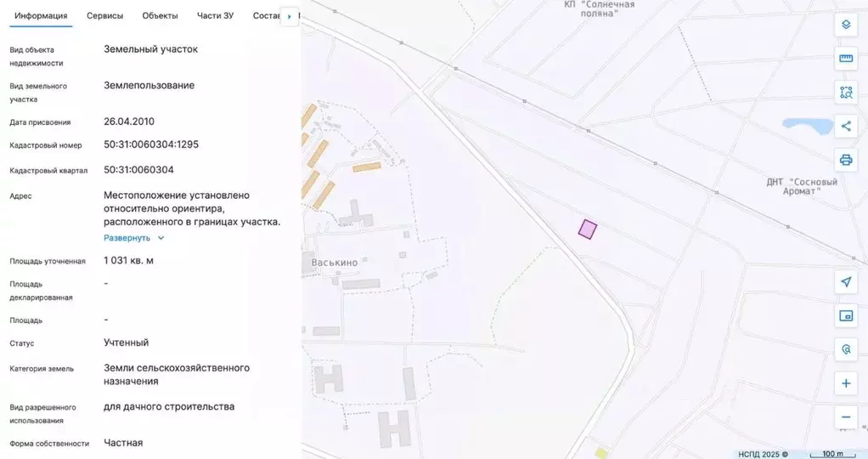Zoom in using the plus button
The image size is (868, 459).
[846, 383]
